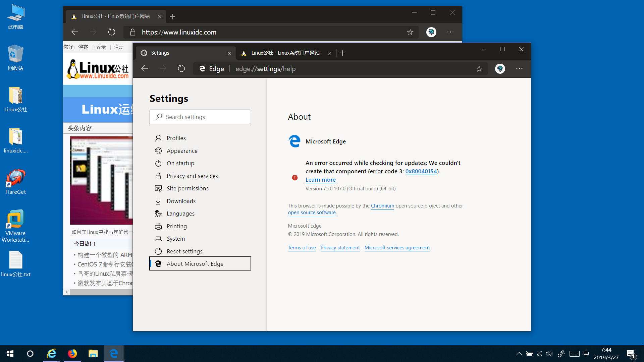The height and width of the screenshot is (362, 644).
Task: Open the Windows Start menu
Action: coord(10,354)
